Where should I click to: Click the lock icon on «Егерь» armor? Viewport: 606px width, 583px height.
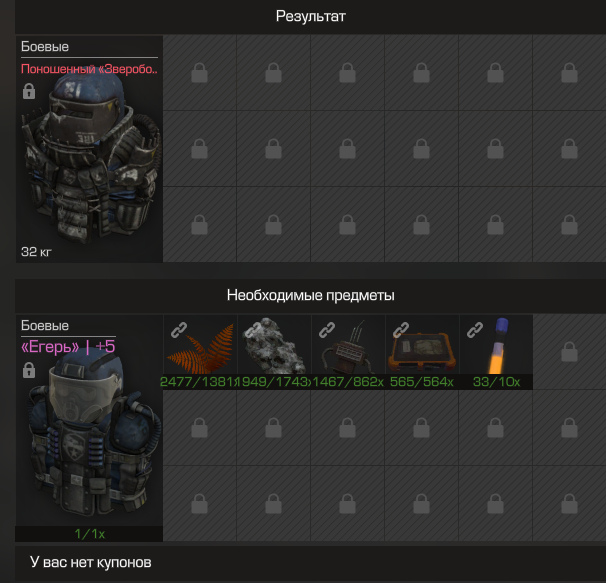[29, 370]
